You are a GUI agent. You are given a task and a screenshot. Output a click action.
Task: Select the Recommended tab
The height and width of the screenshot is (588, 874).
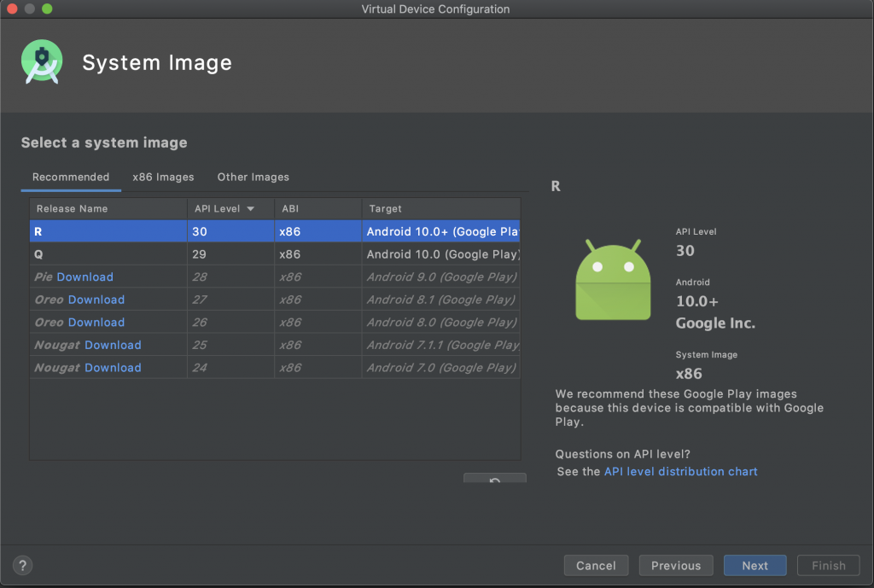(x=71, y=178)
